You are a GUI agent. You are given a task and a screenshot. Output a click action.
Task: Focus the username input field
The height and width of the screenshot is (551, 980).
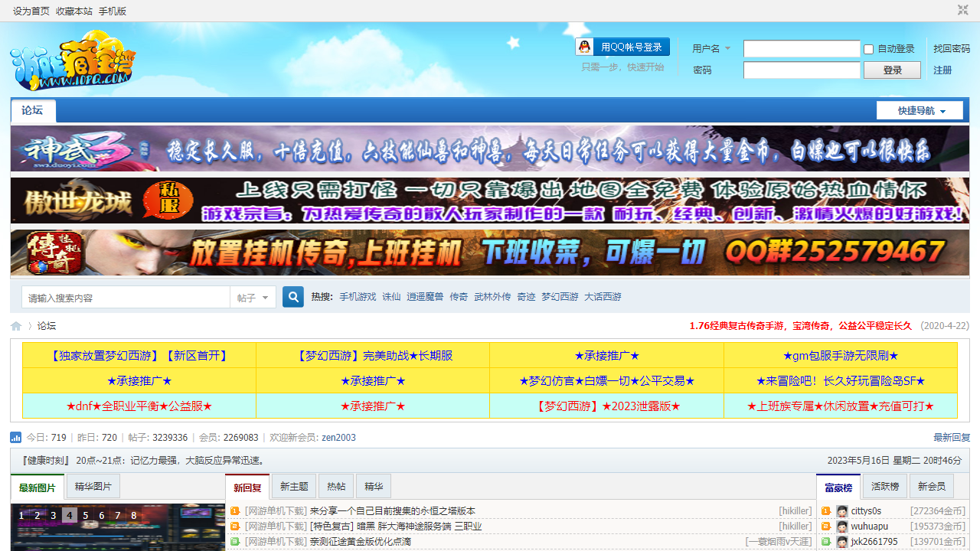point(802,49)
